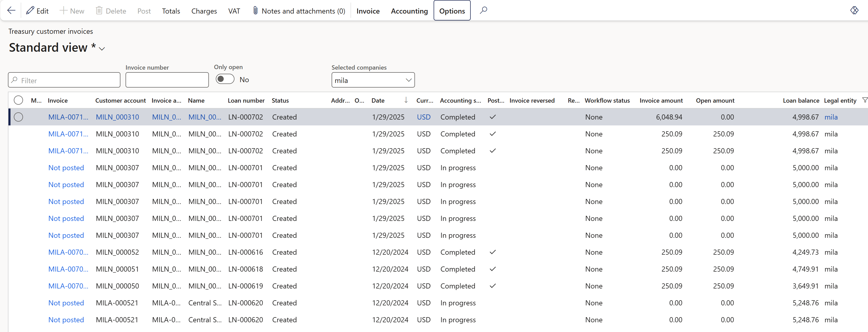This screenshot has width=868, height=332.
Task: Click the Date column sort arrow
Action: coord(406,100)
